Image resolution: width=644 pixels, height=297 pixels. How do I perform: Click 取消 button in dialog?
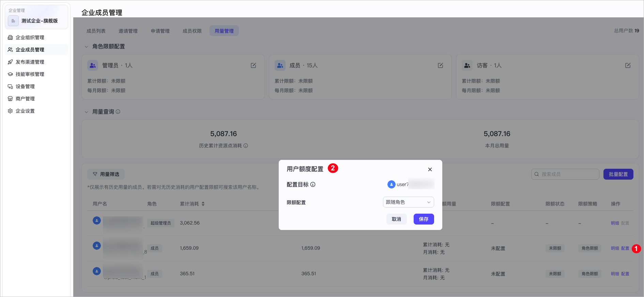(396, 219)
